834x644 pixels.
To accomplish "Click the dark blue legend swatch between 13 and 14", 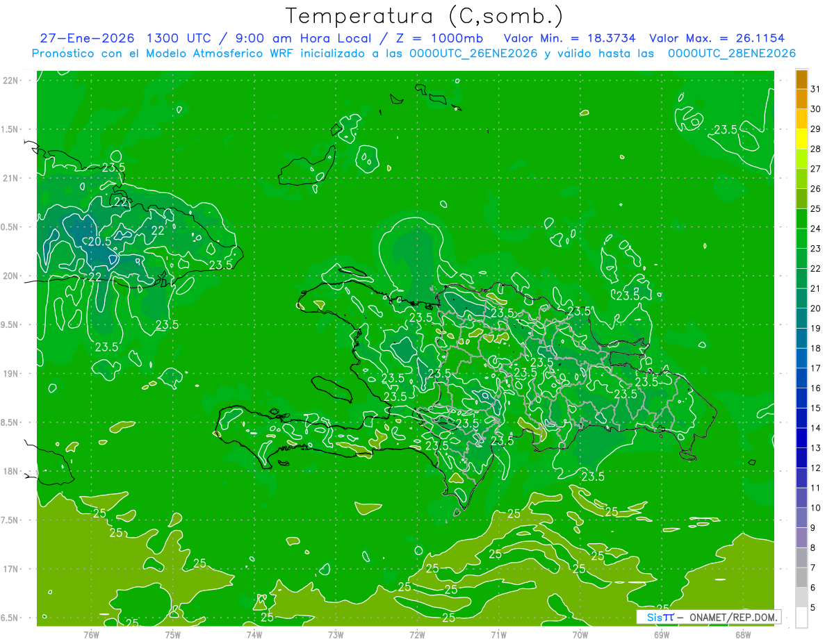I will (801, 438).
